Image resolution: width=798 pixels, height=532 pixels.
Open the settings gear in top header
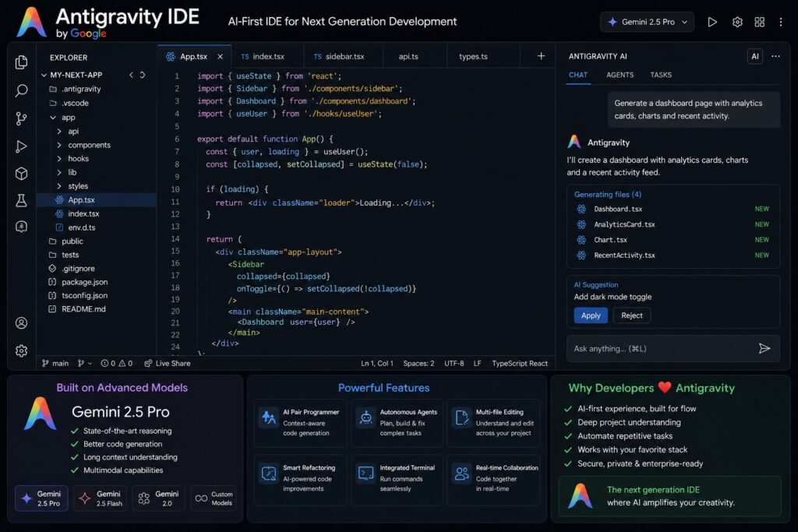(737, 22)
